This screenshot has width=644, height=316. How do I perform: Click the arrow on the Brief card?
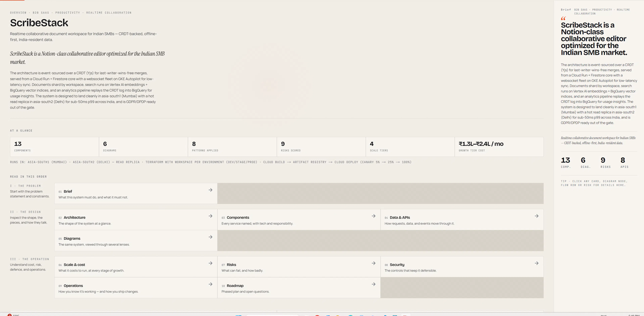(211, 190)
